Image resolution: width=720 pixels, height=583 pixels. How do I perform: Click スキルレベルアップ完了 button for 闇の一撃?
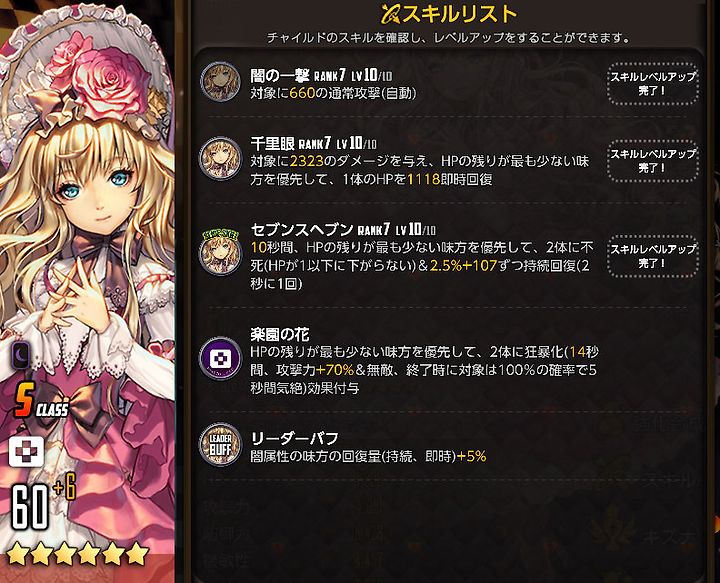[652, 84]
